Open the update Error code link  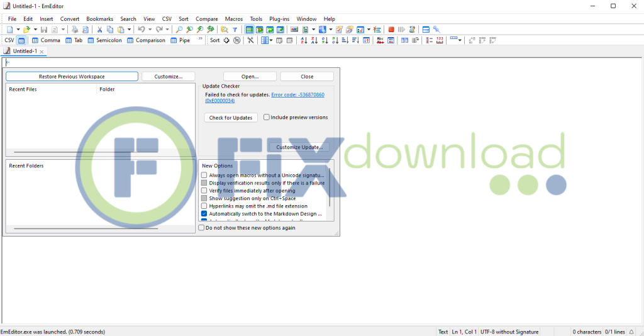tap(297, 94)
